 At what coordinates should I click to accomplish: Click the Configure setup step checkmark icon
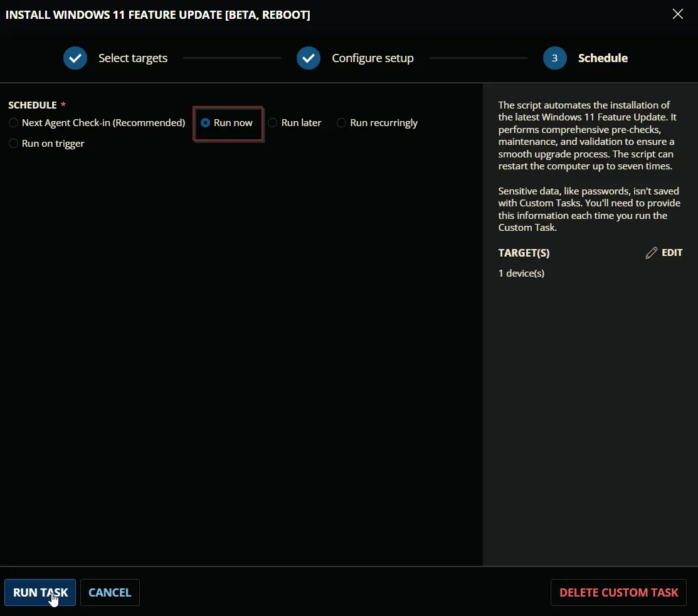[x=309, y=58]
